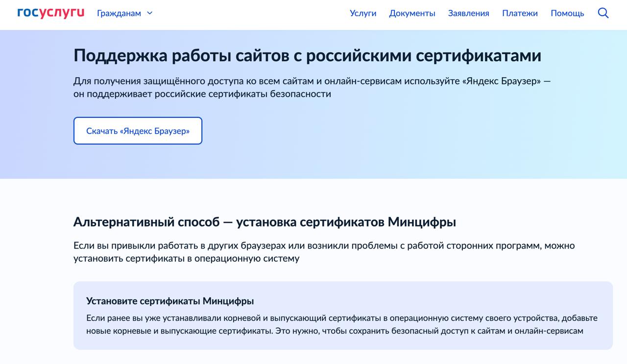Click the Скачать «Яндекс Браузер» button
This screenshot has width=627, height=364.
tap(138, 131)
